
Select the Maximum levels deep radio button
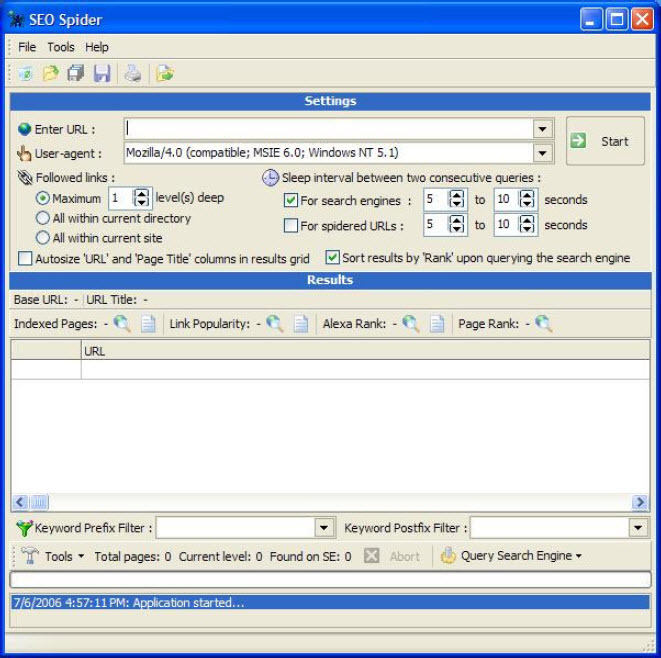pyautogui.click(x=43, y=198)
